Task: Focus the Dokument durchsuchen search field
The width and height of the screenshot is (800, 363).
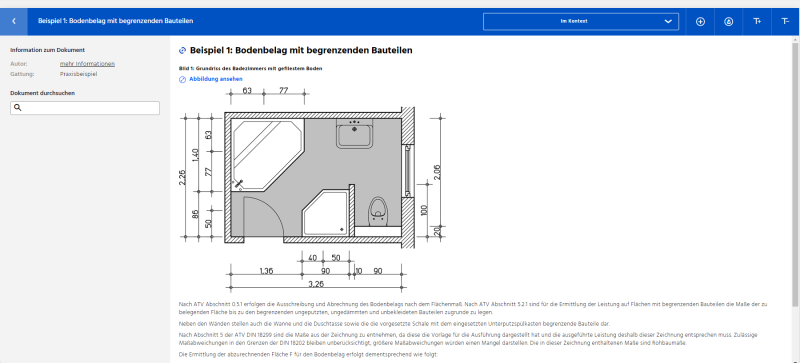Action: click(85, 108)
